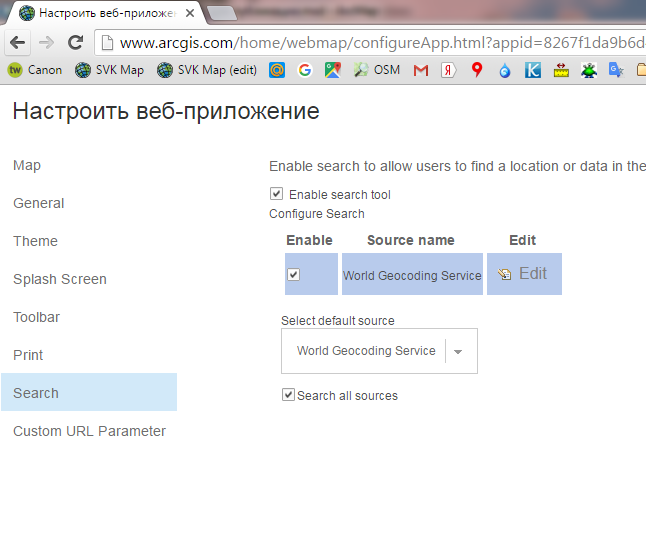Open the OSM bookmark
The width and height of the screenshot is (646, 538).
pyautogui.click(x=377, y=70)
